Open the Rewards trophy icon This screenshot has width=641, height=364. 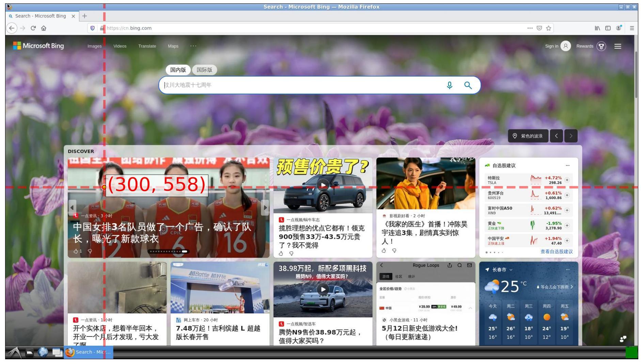pyautogui.click(x=601, y=46)
